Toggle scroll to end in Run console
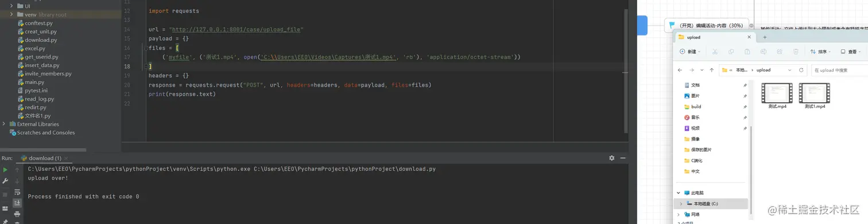868x224 pixels. (x=17, y=203)
